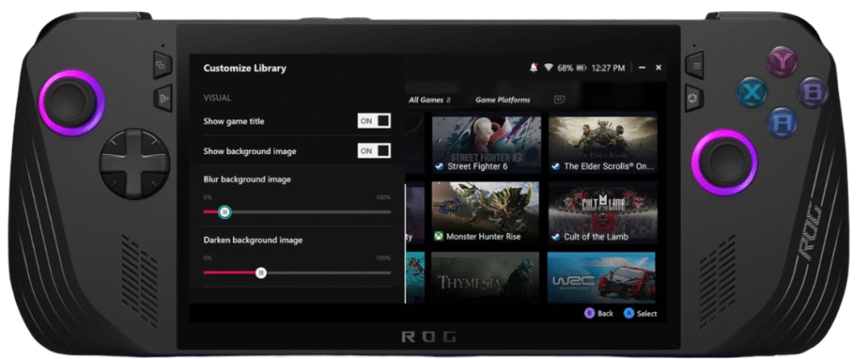Switch to the All Games tab
The width and height of the screenshot is (868, 359).
click(430, 100)
